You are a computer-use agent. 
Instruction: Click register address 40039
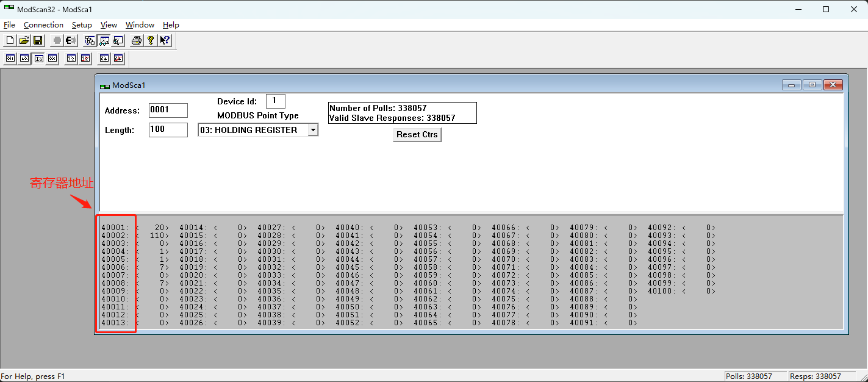[270, 323]
